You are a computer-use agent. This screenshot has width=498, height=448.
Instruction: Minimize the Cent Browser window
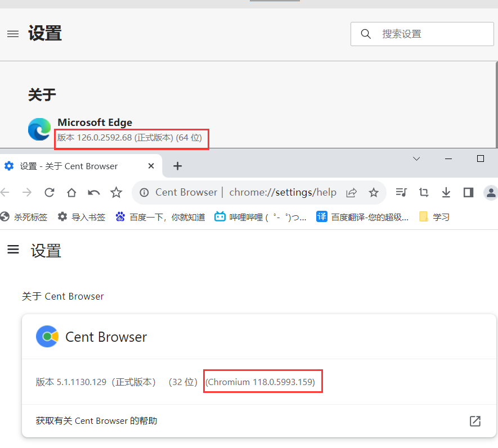(448, 159)
